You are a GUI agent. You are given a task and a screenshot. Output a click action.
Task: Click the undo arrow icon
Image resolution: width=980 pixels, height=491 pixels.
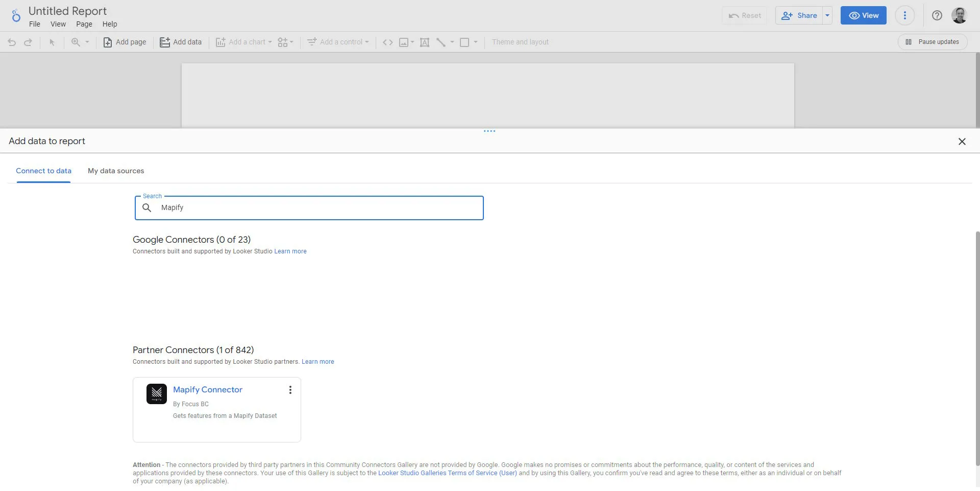(x=12, y=42)
